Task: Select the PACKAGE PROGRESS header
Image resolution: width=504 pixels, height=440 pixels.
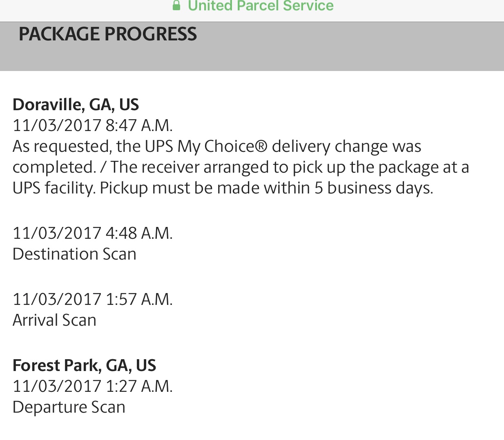Action: [108, 34]
